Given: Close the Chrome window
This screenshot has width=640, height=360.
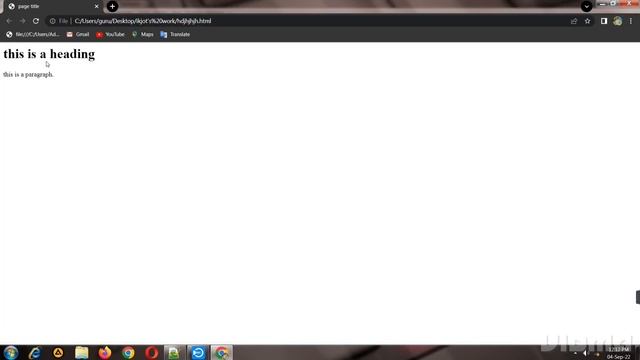Looking at the screenshot, I should (x=629, y=3).
